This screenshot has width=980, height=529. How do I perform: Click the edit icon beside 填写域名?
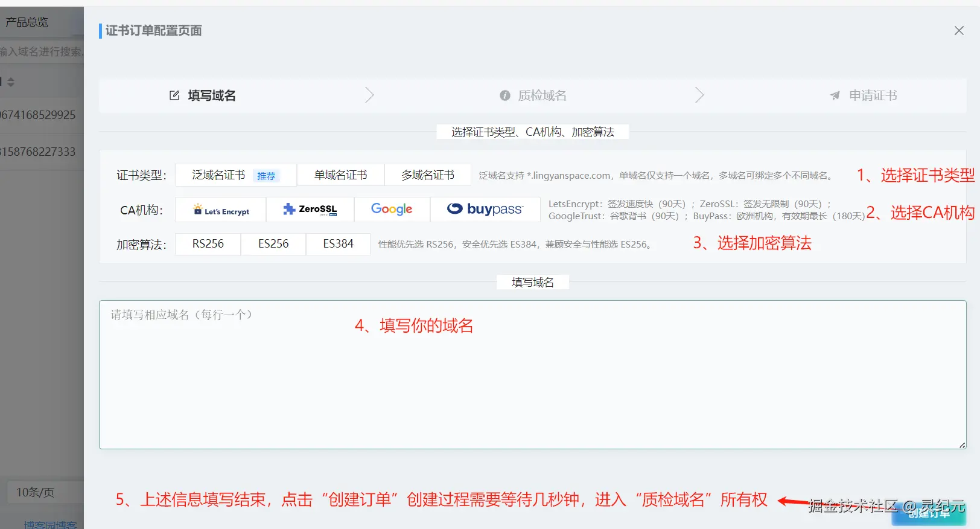(x=174, y=95)
